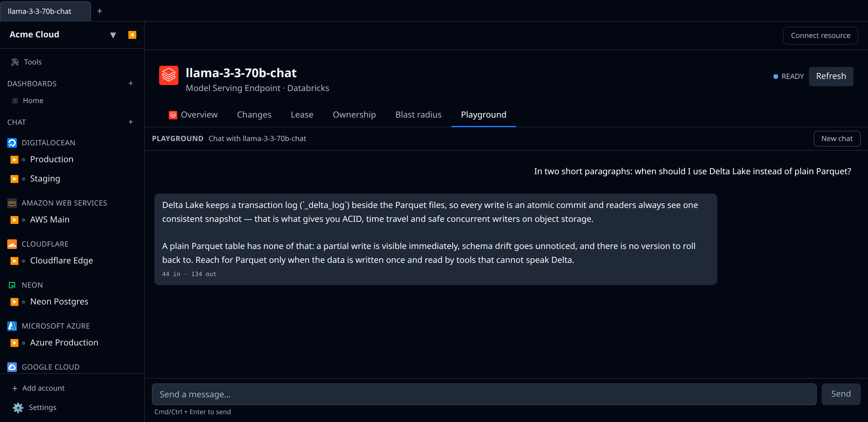Click the user's Delta Lake question message
This screenshot has height=422, width=868.
692,172
